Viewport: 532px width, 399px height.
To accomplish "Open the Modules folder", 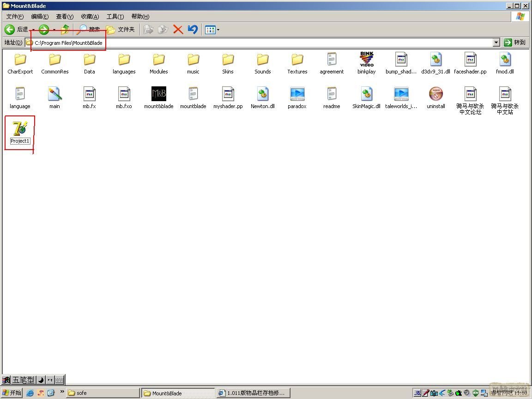I will pyautogui.click(x=158, y=60).
